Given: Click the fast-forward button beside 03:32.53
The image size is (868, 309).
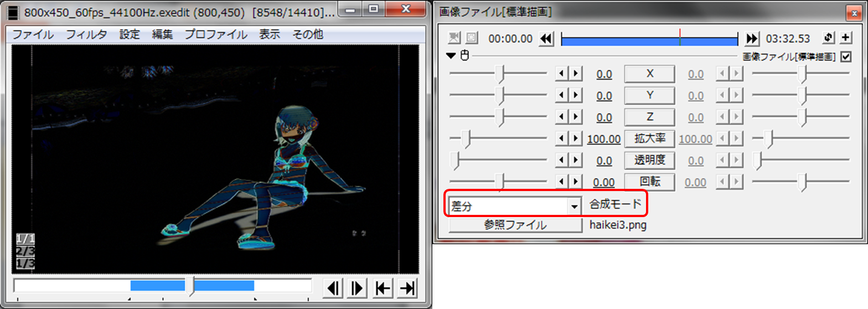Looking at the screenshot, I should 751,38.
